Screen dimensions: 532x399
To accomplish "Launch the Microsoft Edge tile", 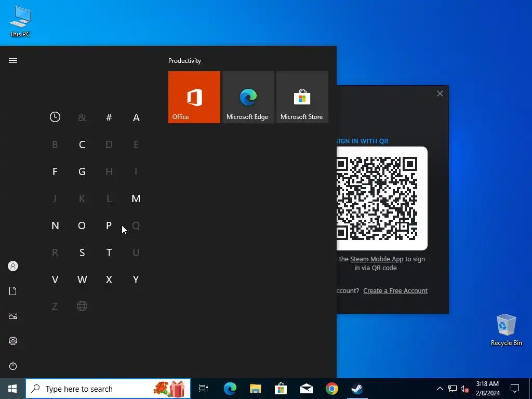I will tap(248, 97).
